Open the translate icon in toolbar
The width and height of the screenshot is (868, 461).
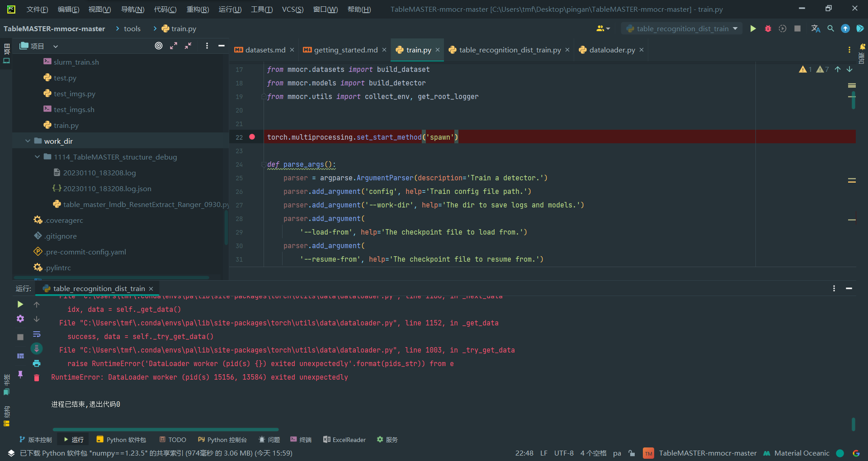point(816,28)
